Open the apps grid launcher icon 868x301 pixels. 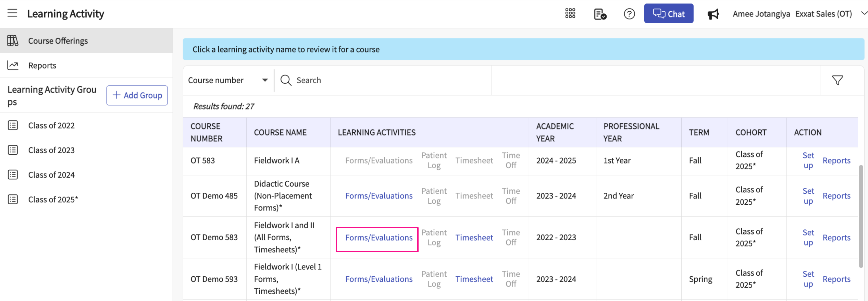tap(570, 14)
